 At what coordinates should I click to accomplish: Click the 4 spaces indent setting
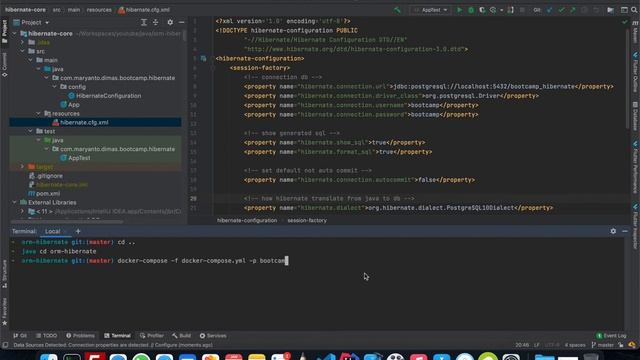point(575,345)
